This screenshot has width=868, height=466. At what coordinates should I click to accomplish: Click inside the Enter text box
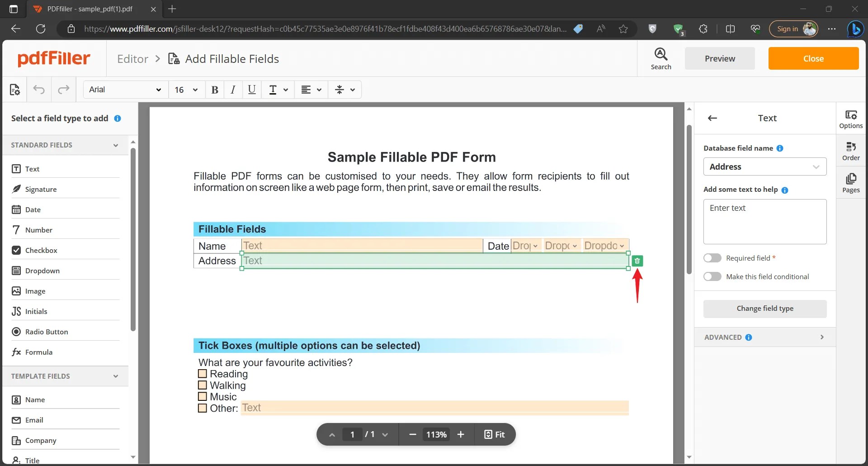[x=764, y=222]
